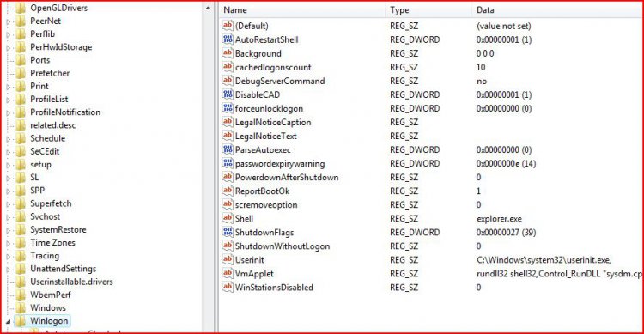The height and width of the screenshot is (334, 644).
Task: Click the REG_DWORD type cell for DisableCAD
Action: [415, 94]
